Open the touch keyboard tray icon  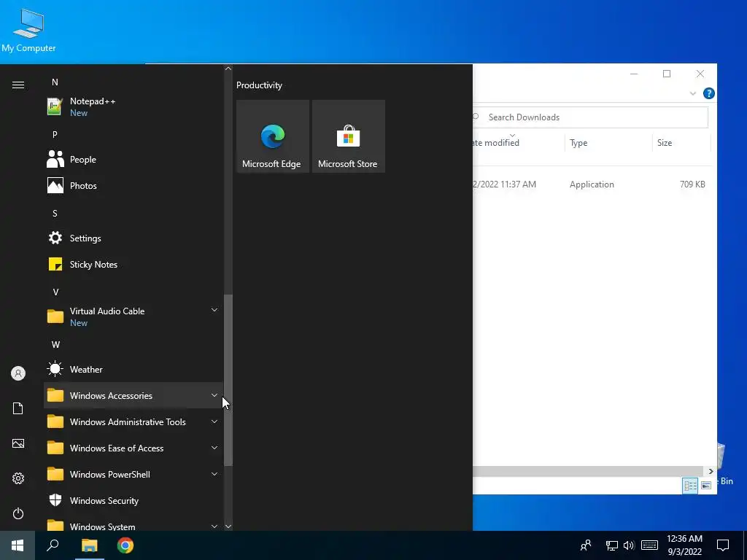[x=649, y=545]
